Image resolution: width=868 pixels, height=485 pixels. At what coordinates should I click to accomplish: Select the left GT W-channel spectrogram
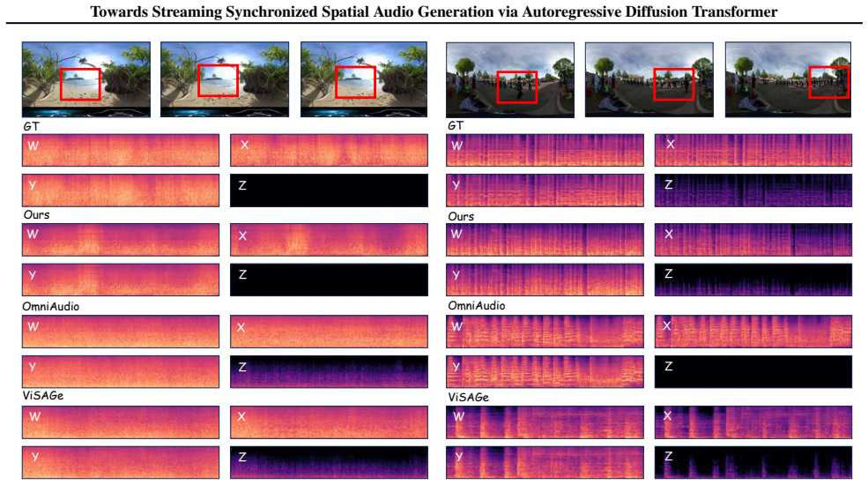click(x=121, y=150)
